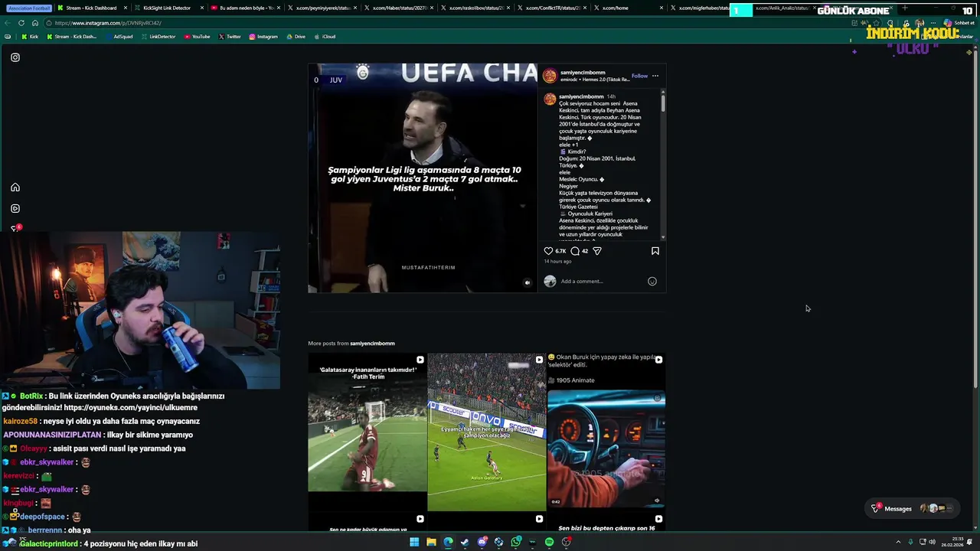Screen dimensions: 980x551
Task: Unmute the video with the speaker icon
Action: (527, 282)
